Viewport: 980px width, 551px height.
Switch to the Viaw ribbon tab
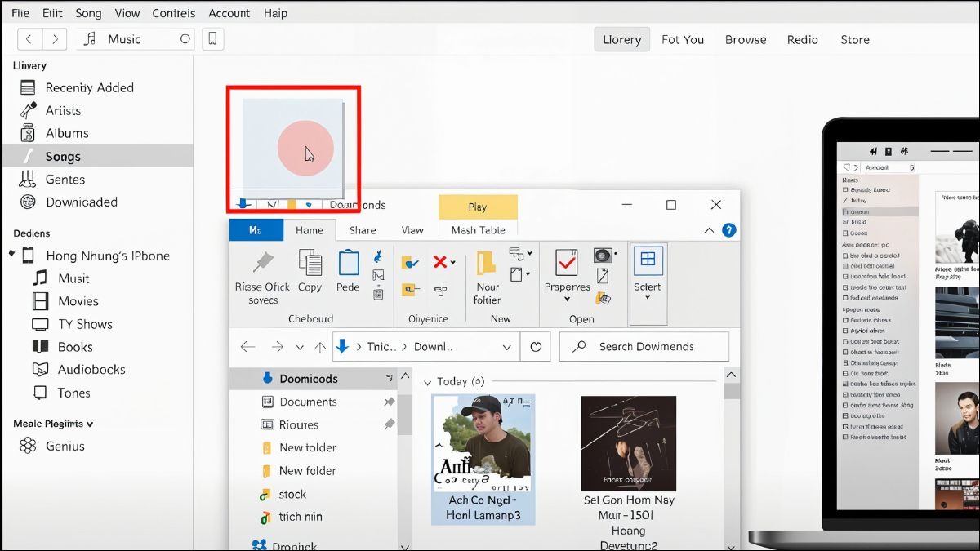point(412,230)
